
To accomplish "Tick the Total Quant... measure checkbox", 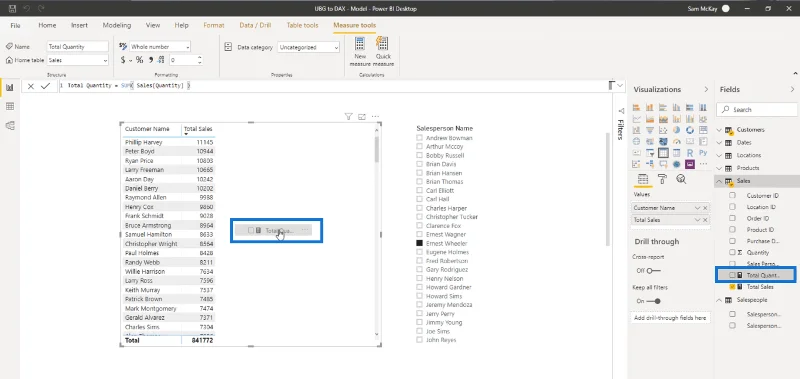I will [x=733, y=275].
